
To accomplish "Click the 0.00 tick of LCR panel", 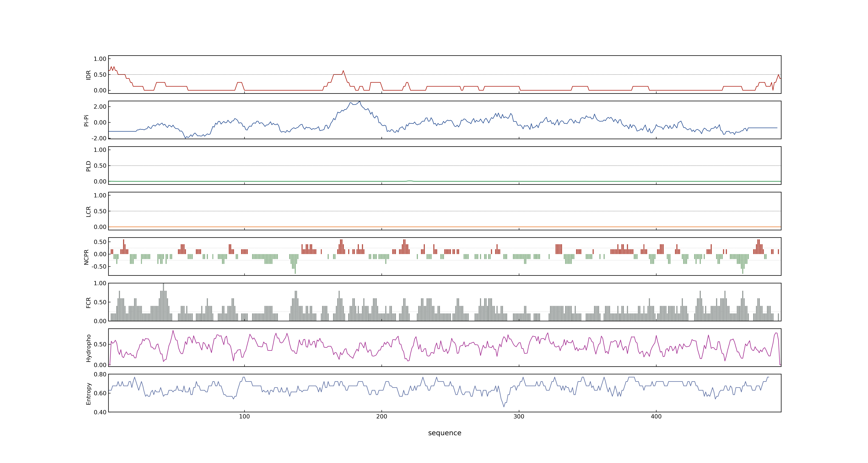I will click(100, 227).
